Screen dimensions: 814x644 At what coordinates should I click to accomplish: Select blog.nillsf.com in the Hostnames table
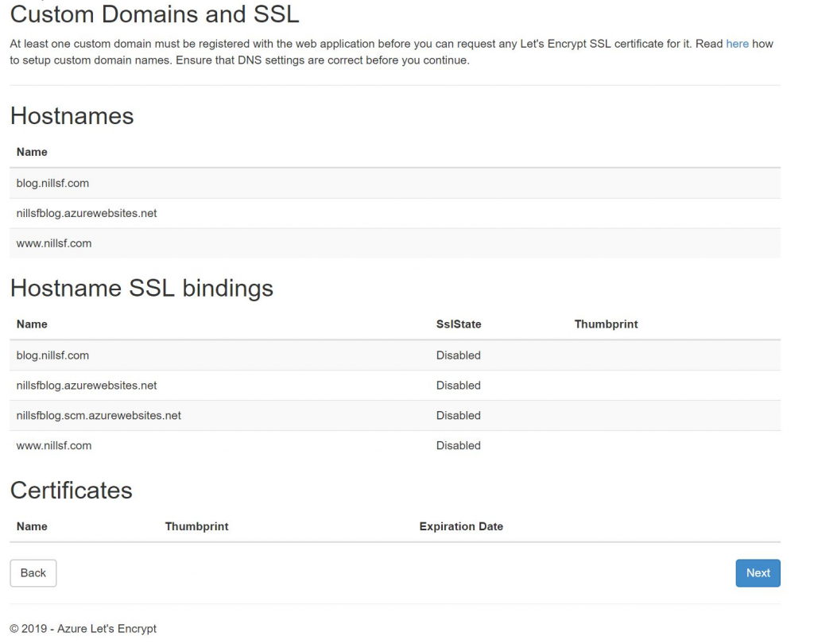coord(52,184)
